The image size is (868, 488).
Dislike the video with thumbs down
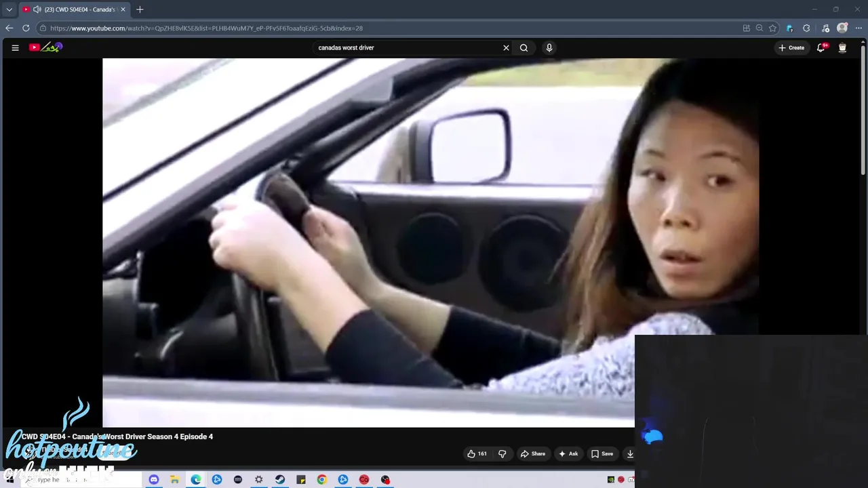pos(502,454)
